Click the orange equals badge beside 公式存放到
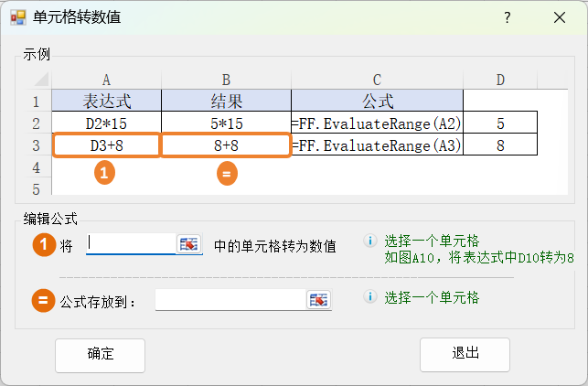588x386 pixels. point(42,299)
